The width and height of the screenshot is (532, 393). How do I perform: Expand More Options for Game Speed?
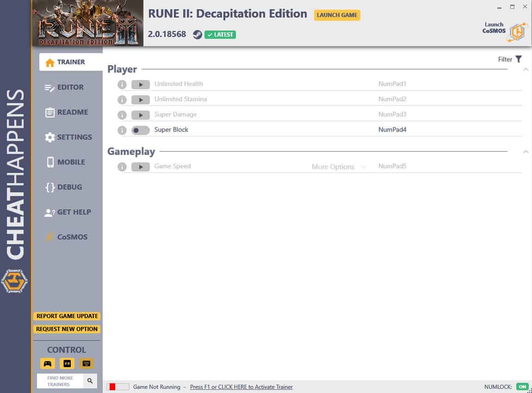339,167
